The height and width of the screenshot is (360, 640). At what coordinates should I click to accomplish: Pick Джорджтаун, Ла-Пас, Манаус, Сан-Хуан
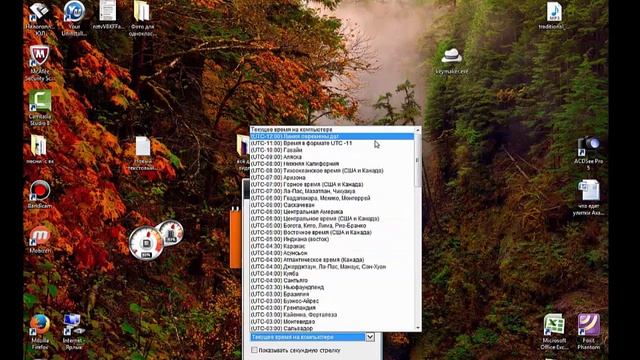332,267
